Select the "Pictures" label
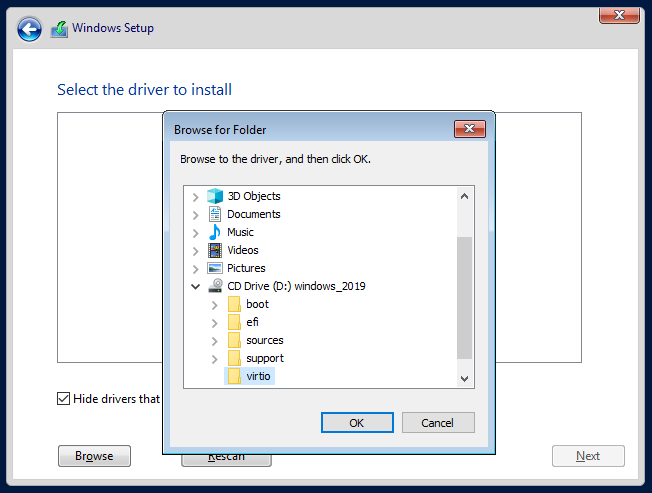Screen dimensions: 652x493 click(x=246, y=268)
